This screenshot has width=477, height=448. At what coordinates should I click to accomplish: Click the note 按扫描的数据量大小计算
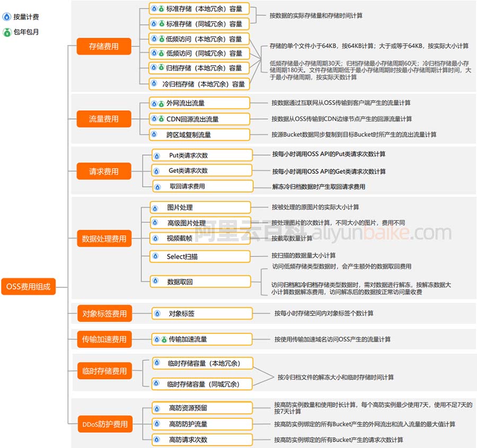[x=304, y=256]
